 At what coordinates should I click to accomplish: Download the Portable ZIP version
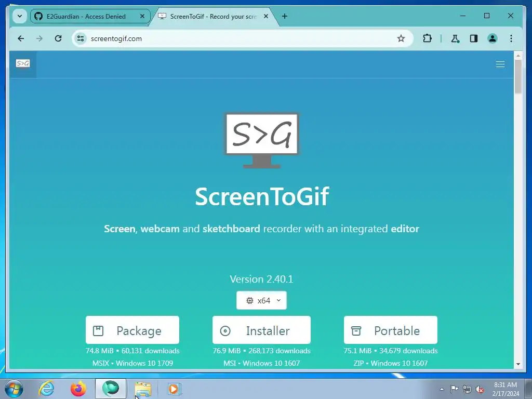pyautogui.click(x=391, y=330)
